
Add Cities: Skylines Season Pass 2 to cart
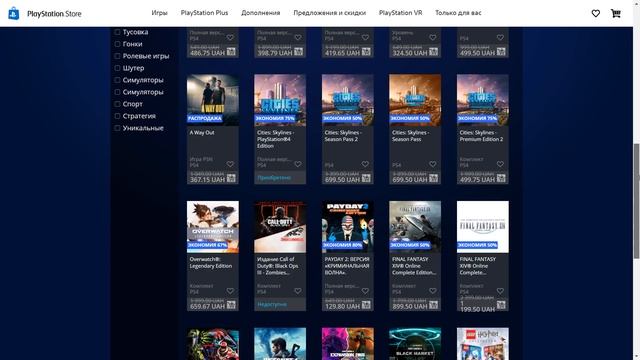(366, 178)
